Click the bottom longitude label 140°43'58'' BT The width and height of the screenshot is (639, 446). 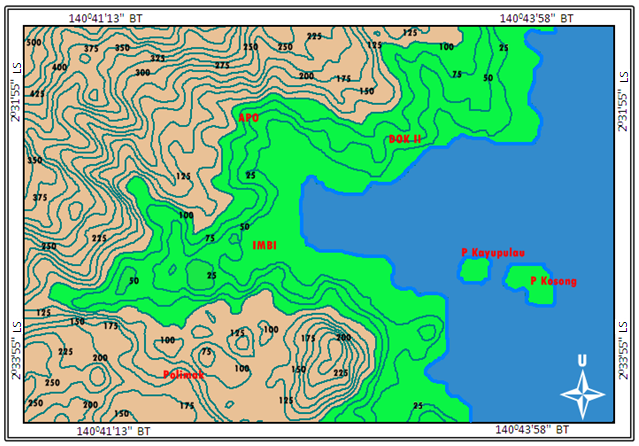532,430
